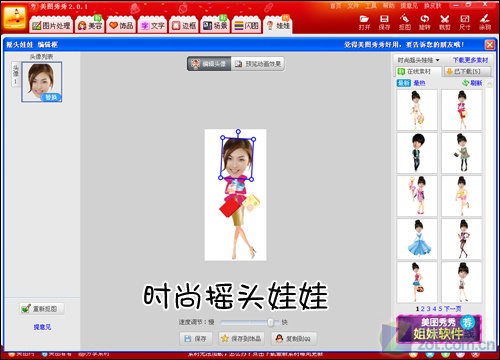Adjust the 速度调节 speed slider handle
This screenshot has width=500, height=360.
pyautogui.click(x=271, y=322)
